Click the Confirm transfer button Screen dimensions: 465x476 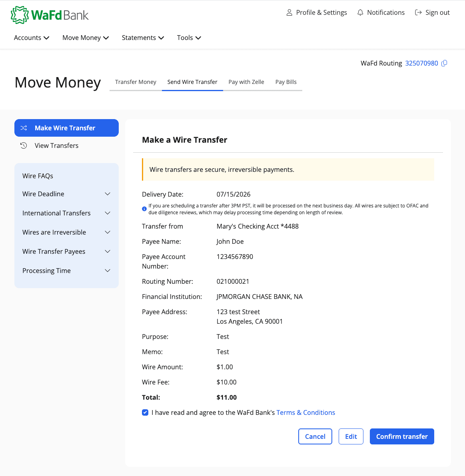point(402,436)
